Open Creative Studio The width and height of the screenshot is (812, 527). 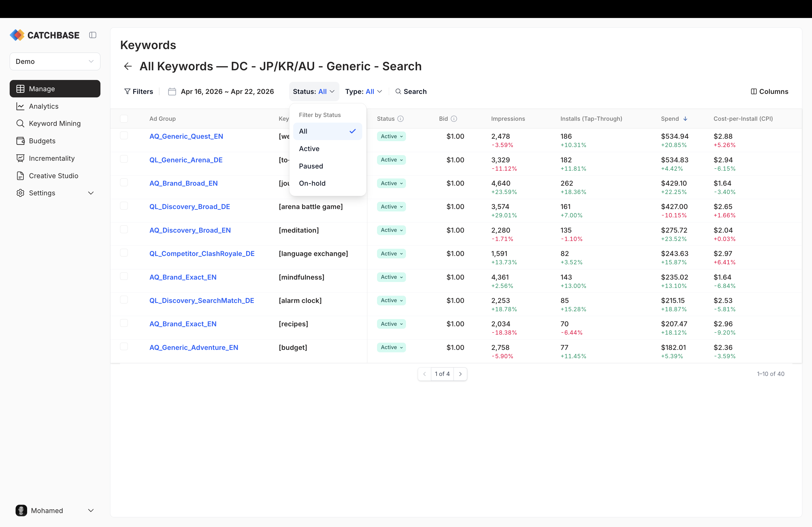[x=53, y=175]
